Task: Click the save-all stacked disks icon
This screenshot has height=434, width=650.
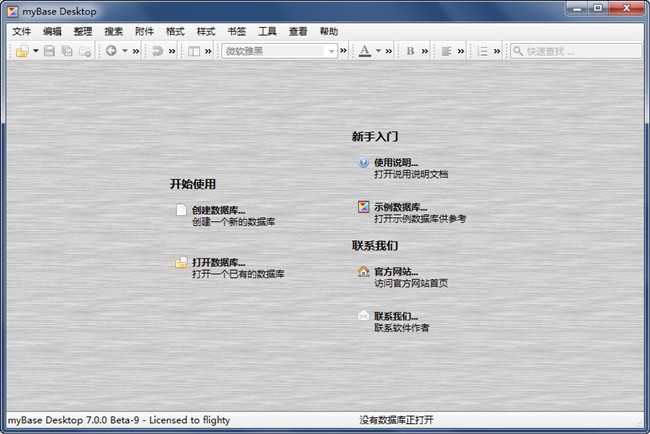Action: [x=67, y=51]
